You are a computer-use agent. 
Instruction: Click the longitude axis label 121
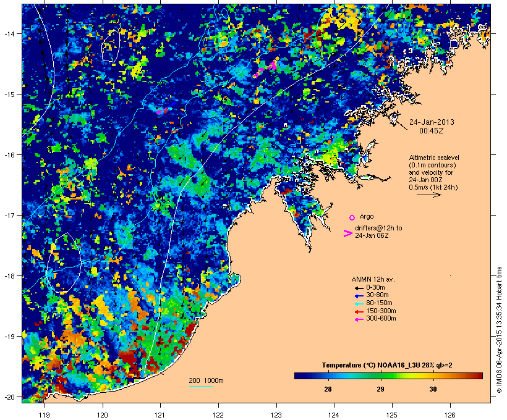click(160, 415)
